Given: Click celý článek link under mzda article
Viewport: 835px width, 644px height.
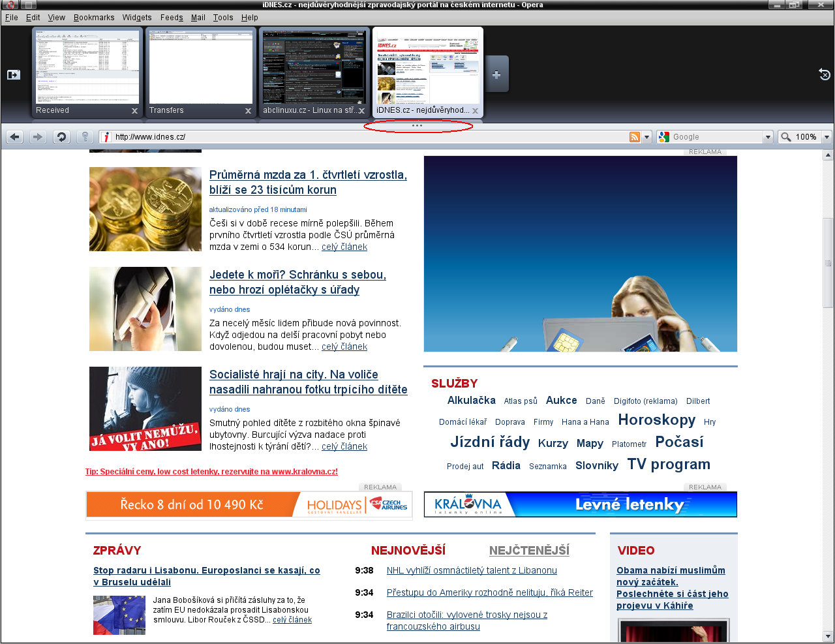Looking at the screenshot, I should point(344,247).
